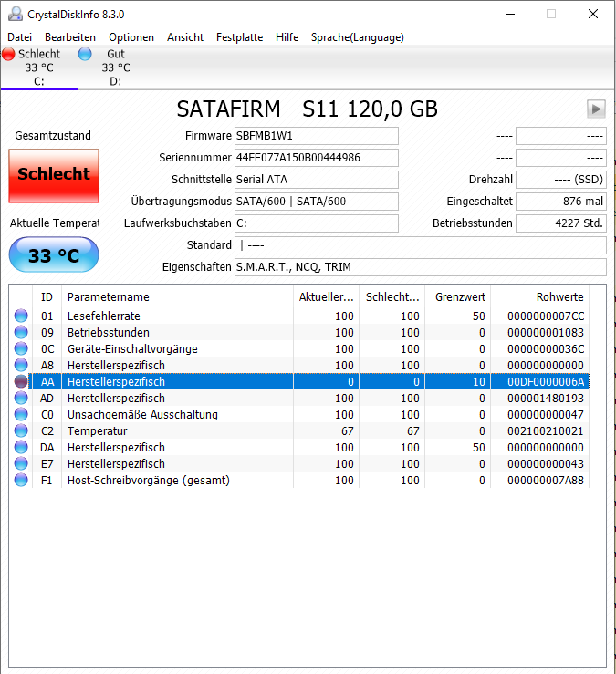Click the Rohwerte column header
This screenshot has height=674, width=616.
click(x=540, y=297)
